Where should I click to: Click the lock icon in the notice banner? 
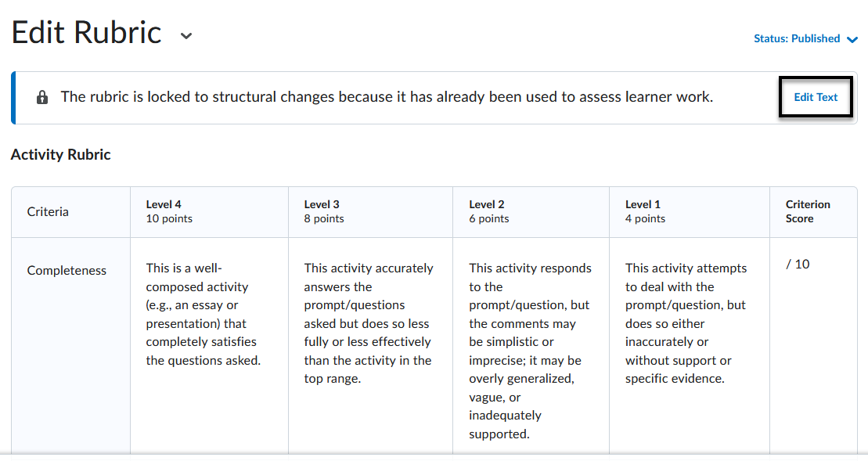coord(42,98)
